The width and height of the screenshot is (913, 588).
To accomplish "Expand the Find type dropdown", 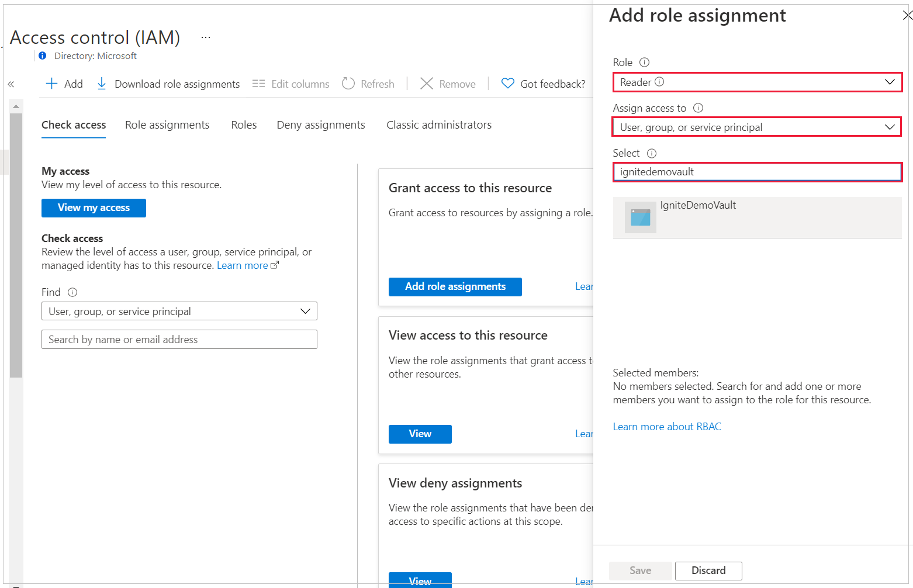I will pos(179,312).
